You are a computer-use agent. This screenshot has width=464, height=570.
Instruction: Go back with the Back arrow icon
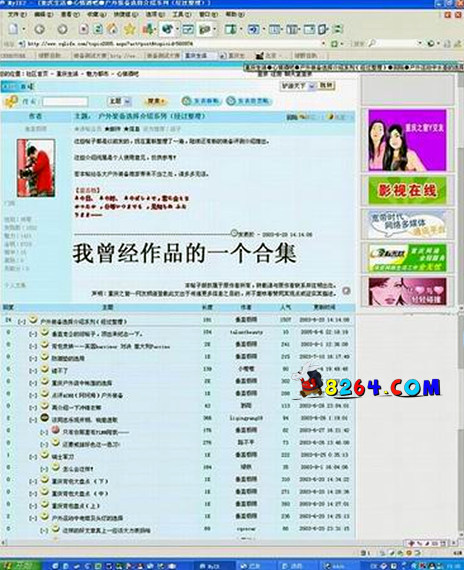pos(40,29)
